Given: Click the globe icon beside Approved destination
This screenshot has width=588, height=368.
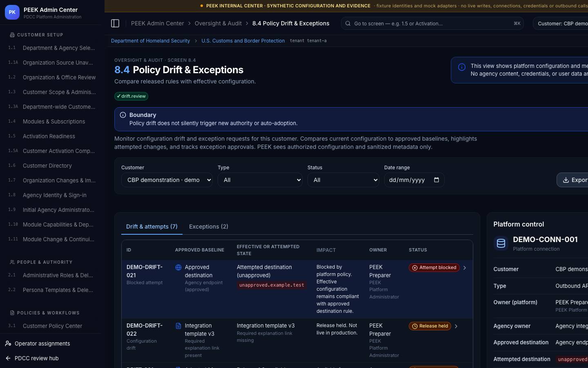Looking at the screenshot, I should [x=178, y=267].
